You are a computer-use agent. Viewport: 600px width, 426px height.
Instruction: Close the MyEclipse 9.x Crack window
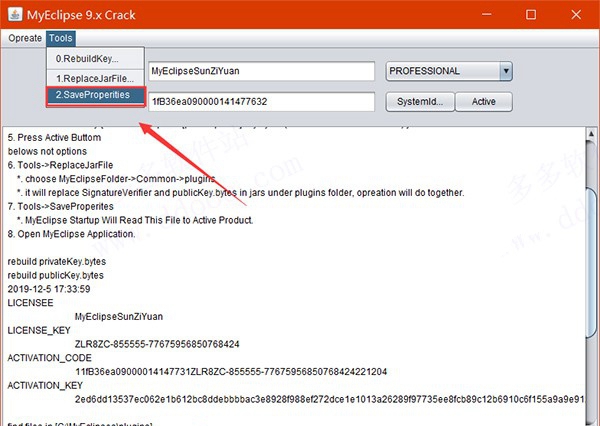tap(576, 15)
